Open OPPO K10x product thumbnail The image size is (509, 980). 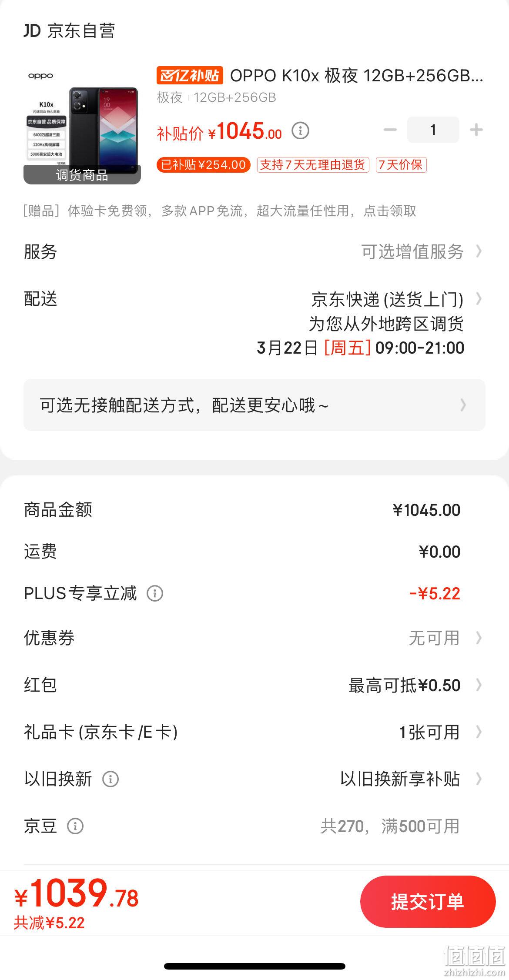(82, 126)
